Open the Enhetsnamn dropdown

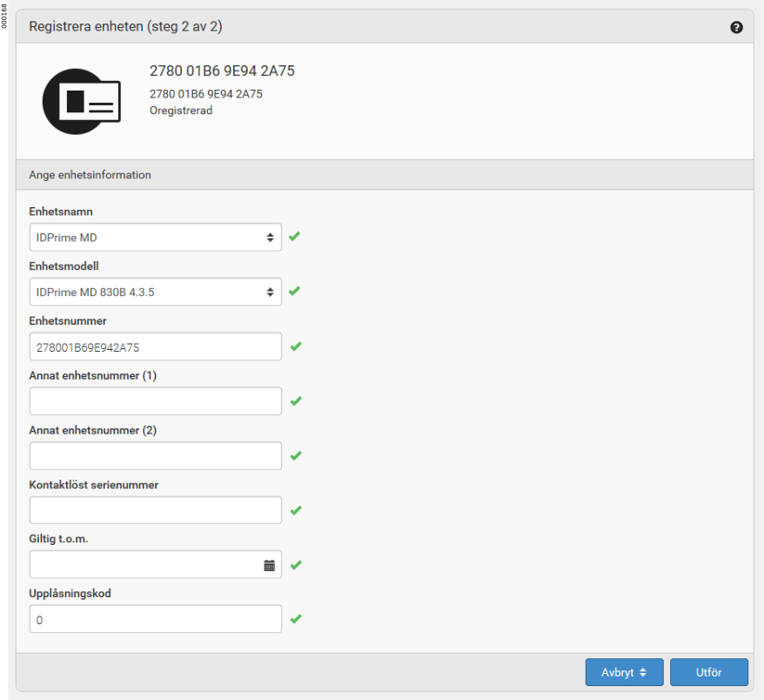(155, 237)
